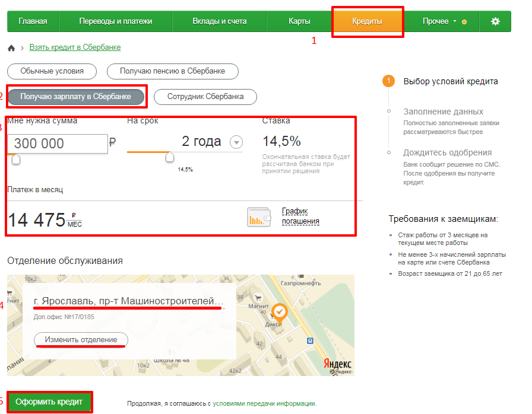The width and height of the screenshot is (532, 414).
Task: Click the Стаж работы от 3 месяцев requirement
Action: click(x=443, y=239)
